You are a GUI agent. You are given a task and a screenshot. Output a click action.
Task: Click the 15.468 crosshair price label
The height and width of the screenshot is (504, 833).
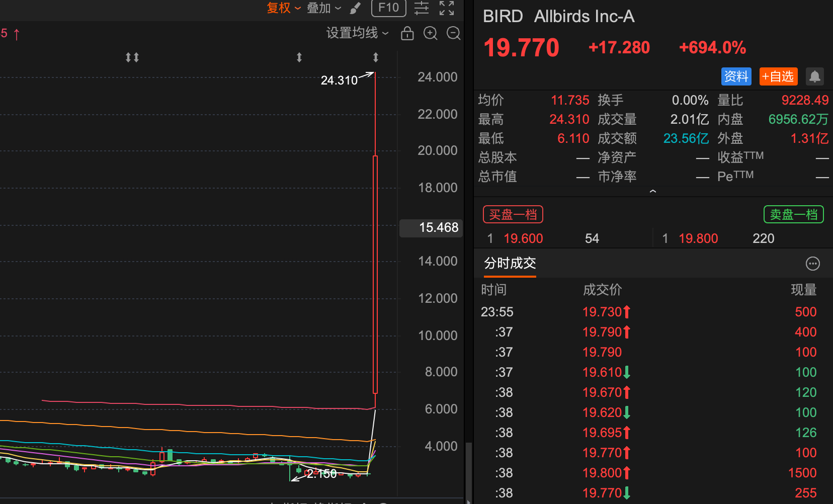click(x=431, y=228)
